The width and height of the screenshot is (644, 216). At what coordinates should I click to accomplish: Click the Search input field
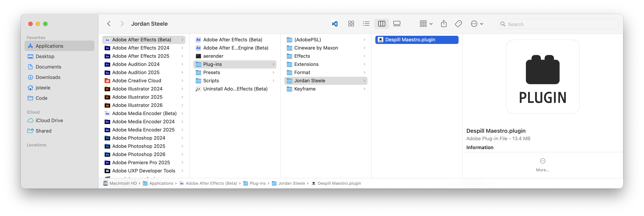tap(560, 24)
